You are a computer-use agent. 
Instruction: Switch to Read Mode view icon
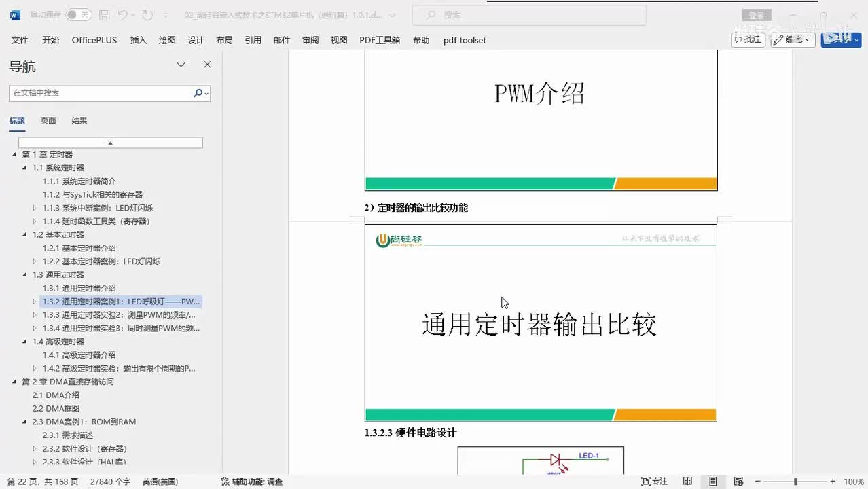coord(687,482)
